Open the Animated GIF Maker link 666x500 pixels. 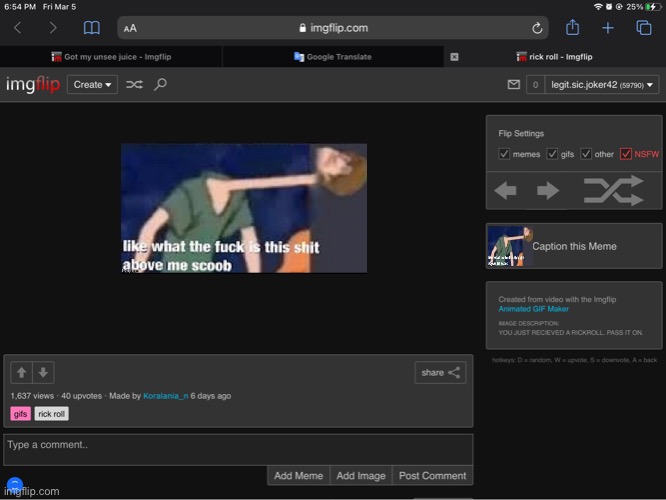click(x=533, y=309)
